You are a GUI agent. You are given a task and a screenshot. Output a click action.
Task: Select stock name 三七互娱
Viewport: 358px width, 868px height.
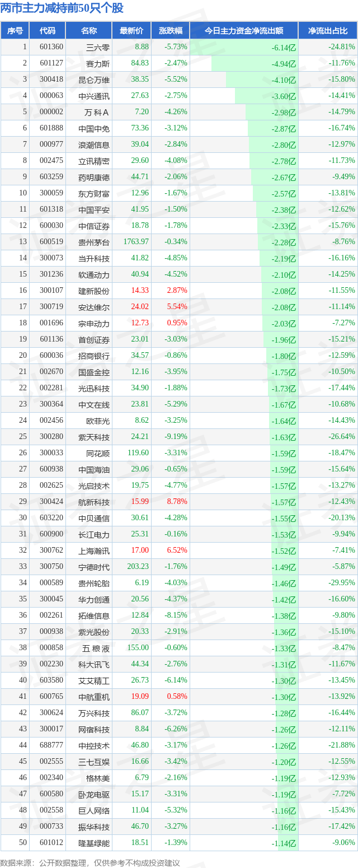click(x=94, y=762)
